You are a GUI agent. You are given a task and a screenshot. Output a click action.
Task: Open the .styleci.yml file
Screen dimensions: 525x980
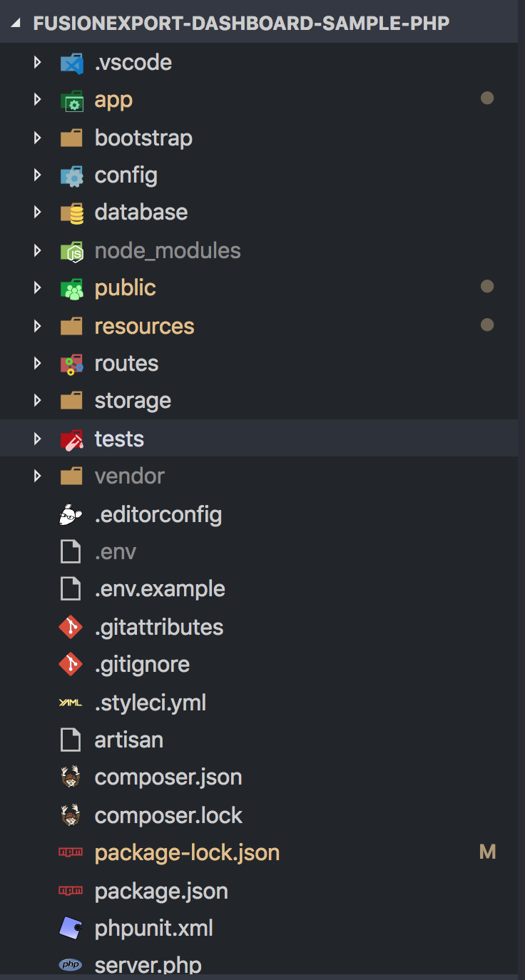coord(151,703)
